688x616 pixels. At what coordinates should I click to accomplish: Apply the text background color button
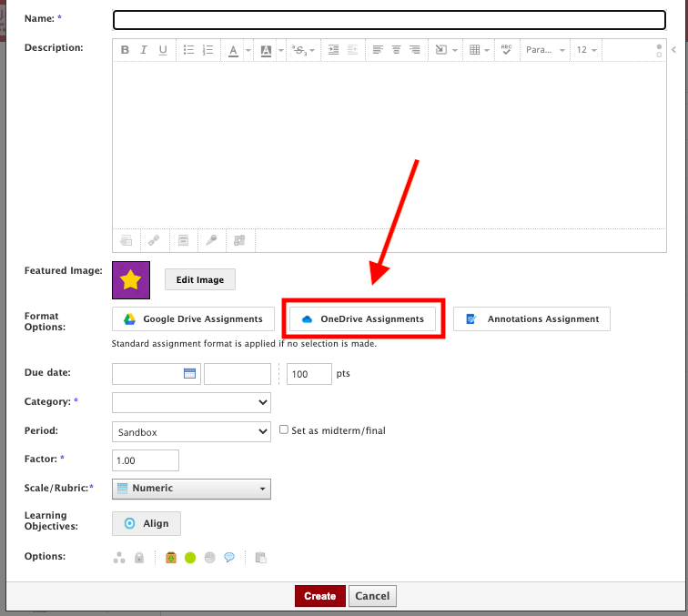point(266,50)
